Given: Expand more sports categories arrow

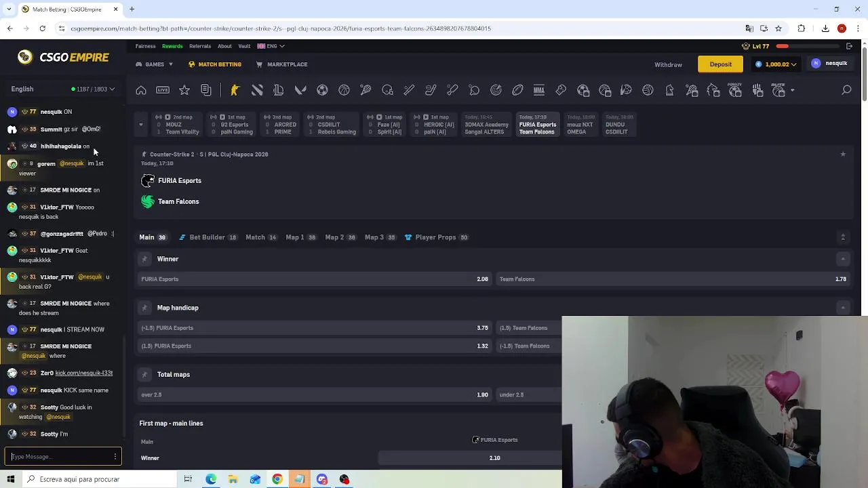Looking at the screenshot, I should (792, 90).
